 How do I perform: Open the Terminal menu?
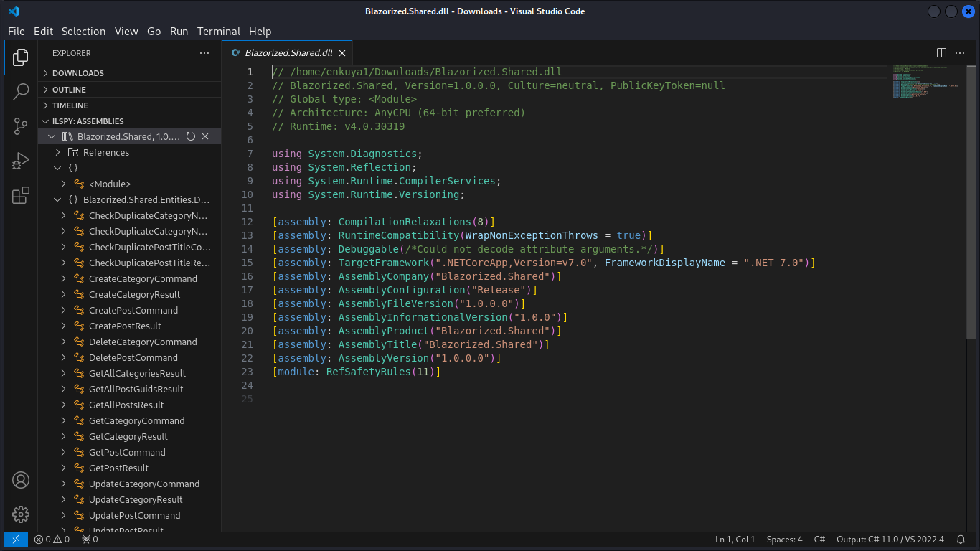pyautogui.click(x=219, y=31)
